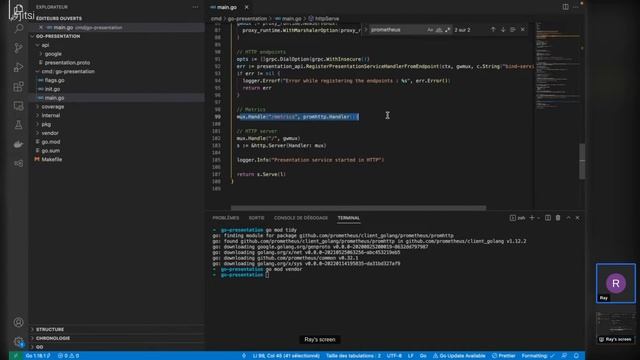Screen dimensions: 640x360
Task: Close the terminal panel
Action: point(578,218)
